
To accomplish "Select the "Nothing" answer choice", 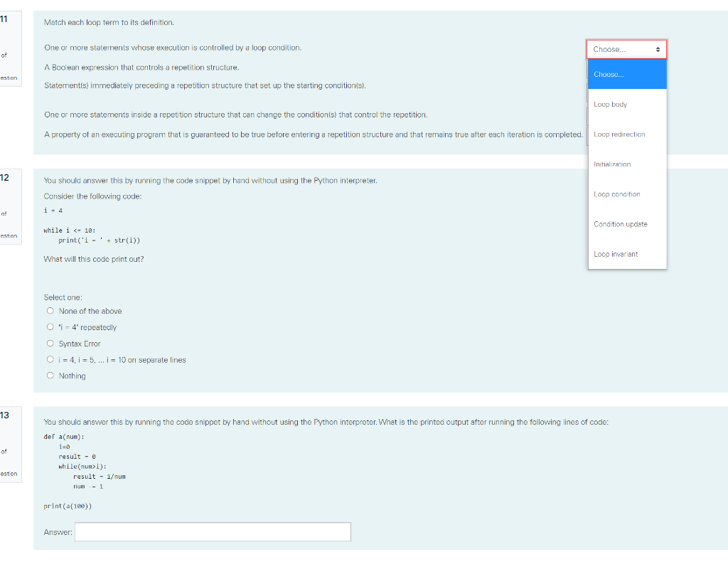I will (50, 376).
